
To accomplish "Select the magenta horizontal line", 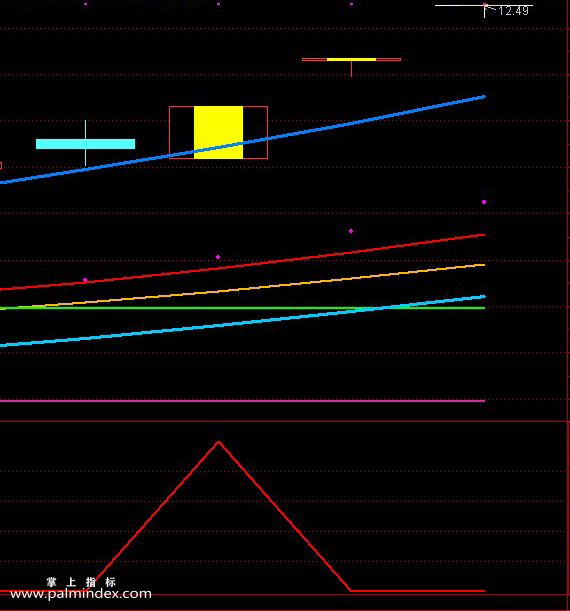I will point(242,401).
